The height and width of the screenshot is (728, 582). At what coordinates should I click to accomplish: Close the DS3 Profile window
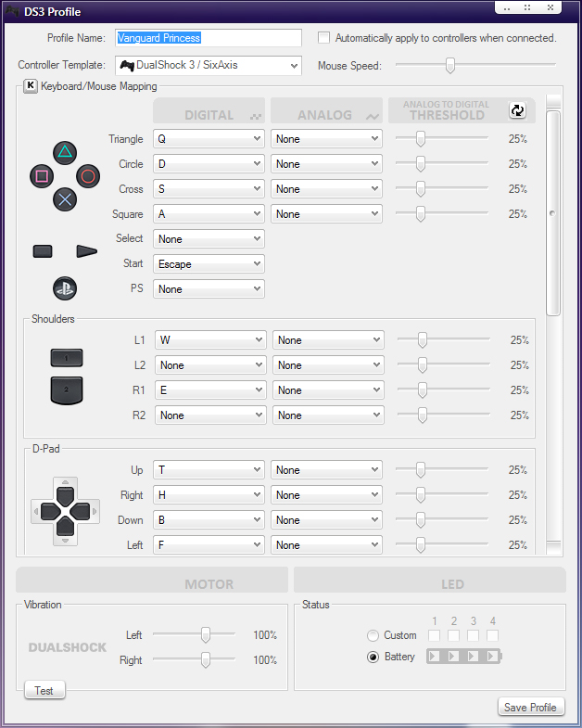pyautogui.click(x=550, y=7)
